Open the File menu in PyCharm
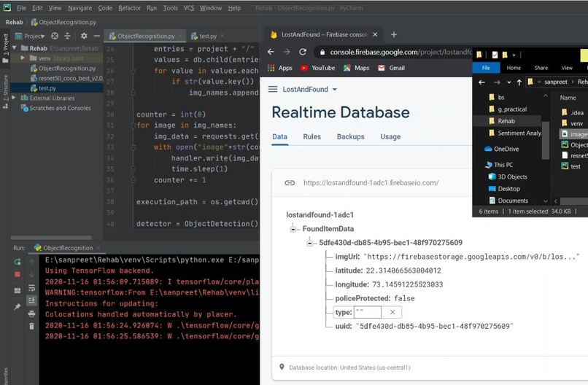 click(22, 8)
